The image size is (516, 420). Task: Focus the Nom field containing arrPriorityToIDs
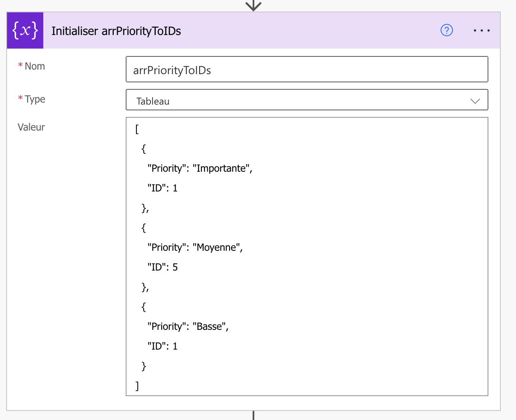click(307, 70)
